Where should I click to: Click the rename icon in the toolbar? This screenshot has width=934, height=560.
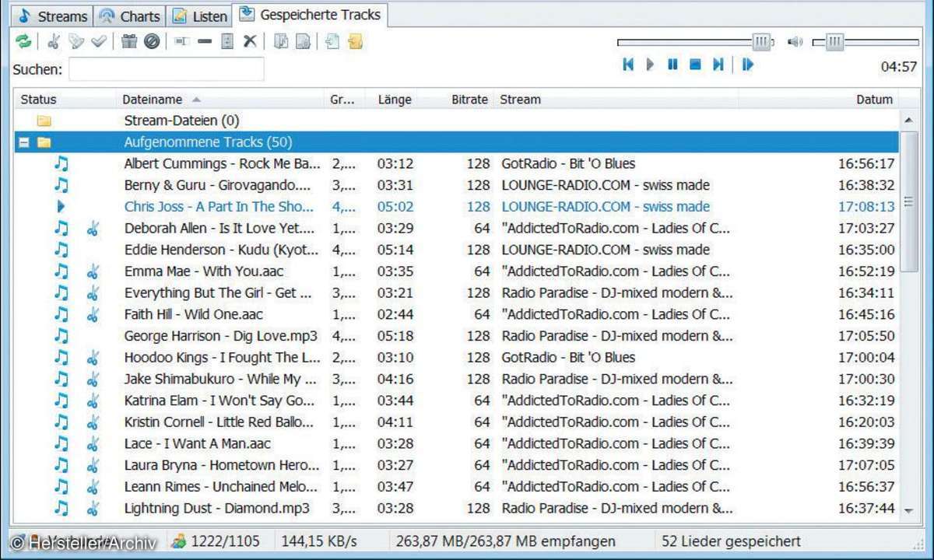(x=182, y=41)
